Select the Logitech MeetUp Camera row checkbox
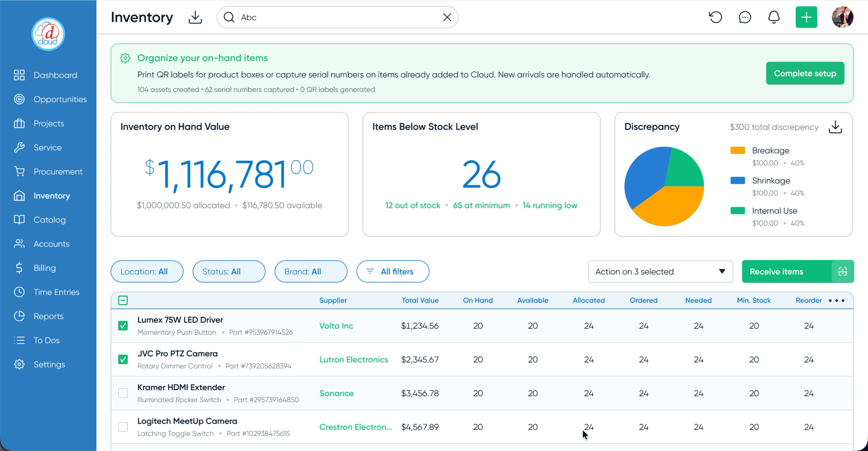The image size is (868, 451). coord(123,427)
